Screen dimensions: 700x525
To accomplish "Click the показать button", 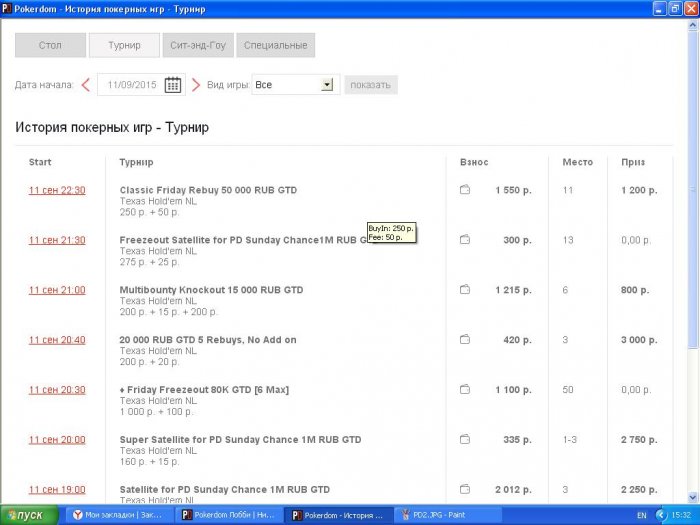I will [x=371, y=85].
